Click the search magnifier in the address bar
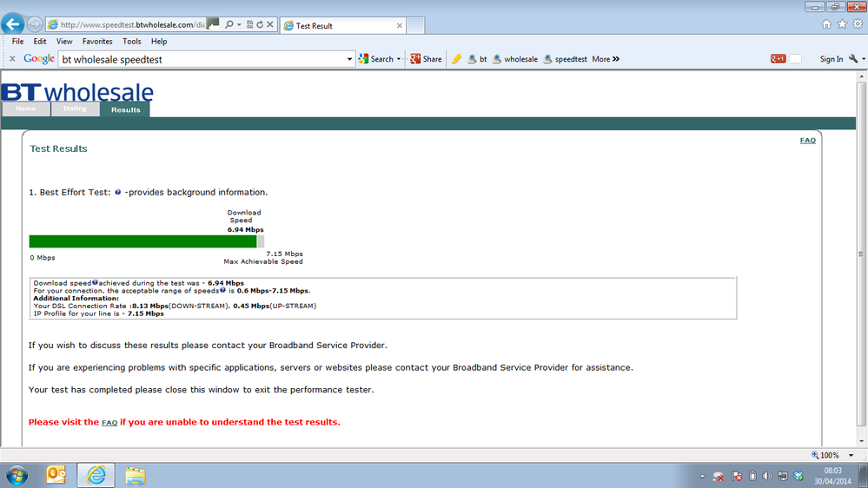Screen dimensions: 868x488 (229, 24)
